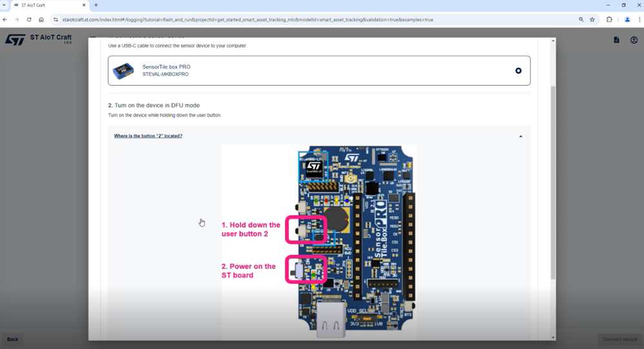Reload the current page
This screenshot has width=644, height=349.
(x=29, y=19)
